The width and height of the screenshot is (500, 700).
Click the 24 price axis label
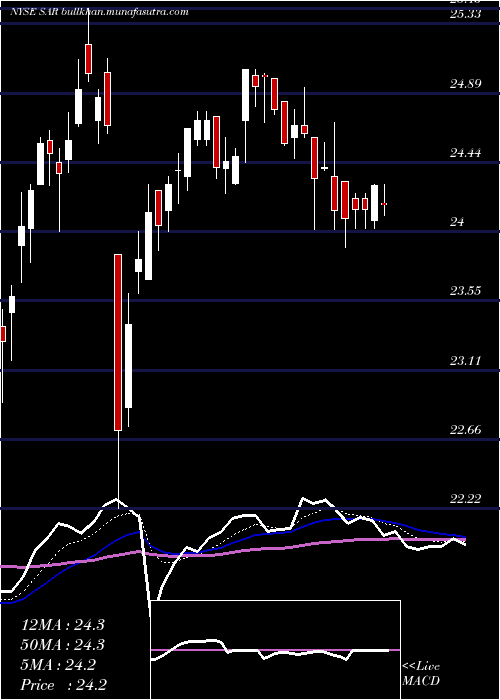(457, 222)
